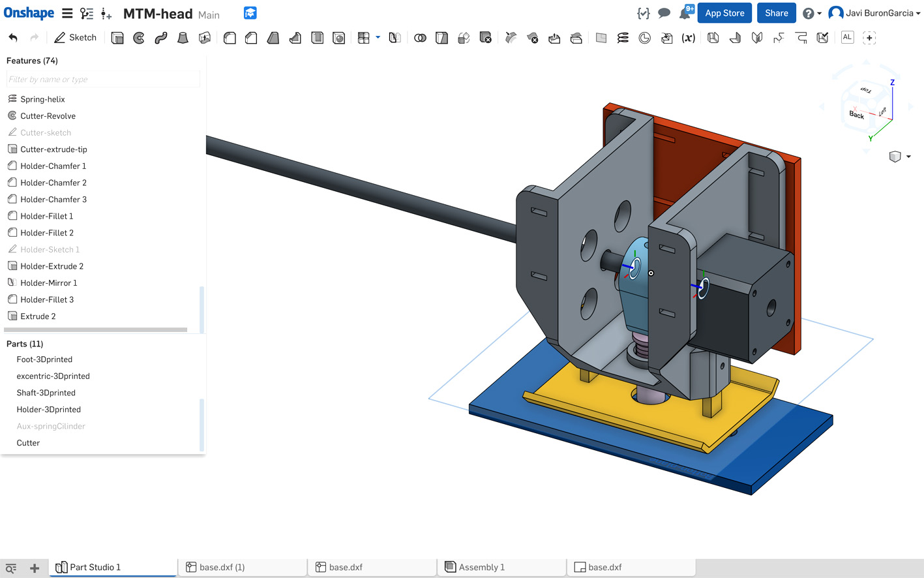Select the Sweep tool
Viewport: 924px width, 578px height.
(161, 38)
